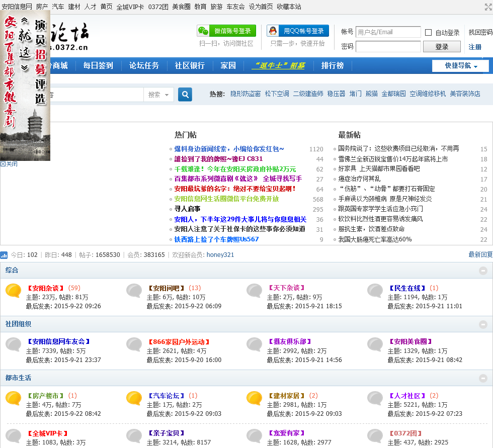Viewport: 493px width, 448px height.
Task: Click the gray bubble icon for 天下杂谈
Action: (255, 291)
